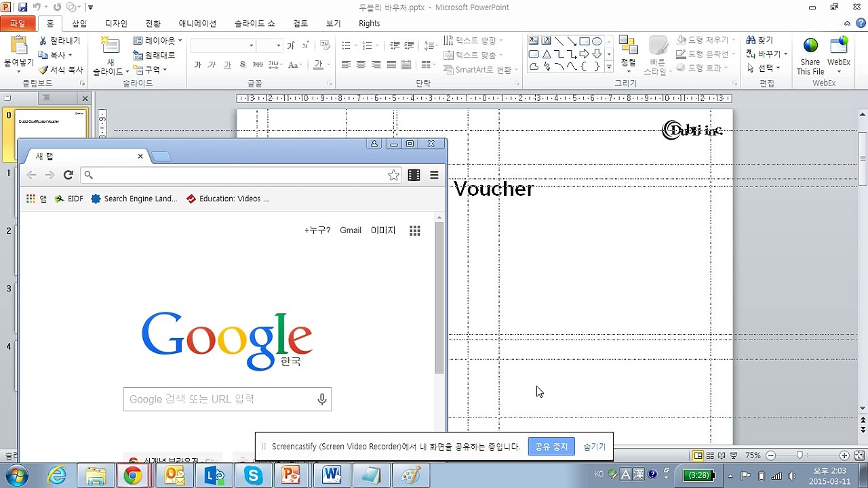Toggle left text alignment in ribbon
This screenshot has height=488, width=868.
pos(346,65)
